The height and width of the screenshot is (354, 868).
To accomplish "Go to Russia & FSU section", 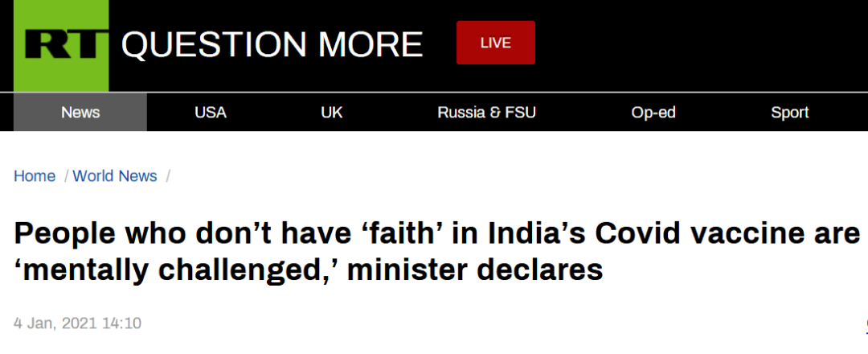I will tap(486, 113).
